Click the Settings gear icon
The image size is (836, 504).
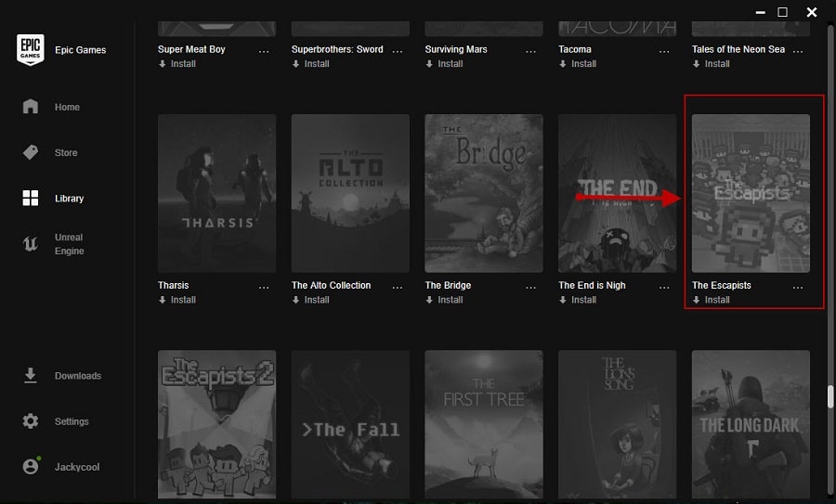pos(31,421)
